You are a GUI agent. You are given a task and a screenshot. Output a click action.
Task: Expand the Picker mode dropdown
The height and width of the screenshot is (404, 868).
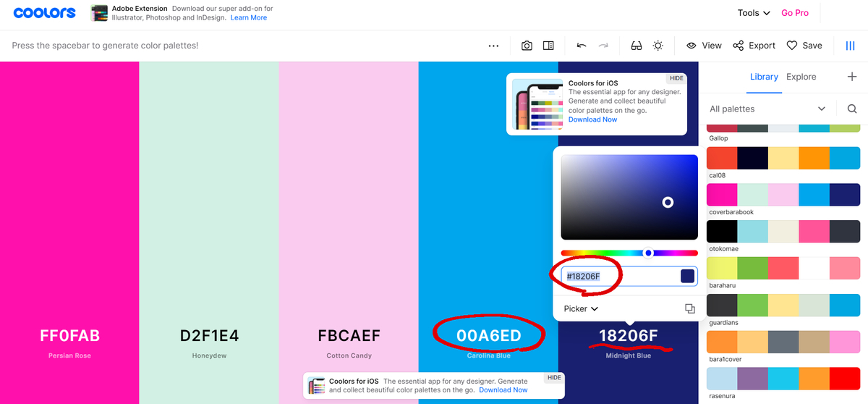(581, 308)
